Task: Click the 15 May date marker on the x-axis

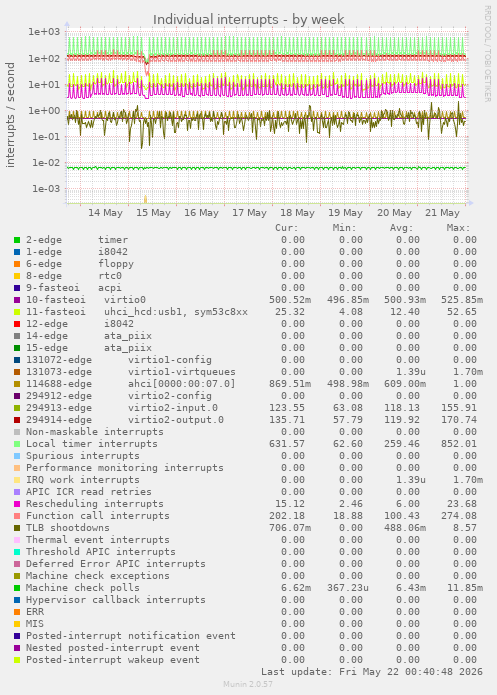Action: (153, 213)
